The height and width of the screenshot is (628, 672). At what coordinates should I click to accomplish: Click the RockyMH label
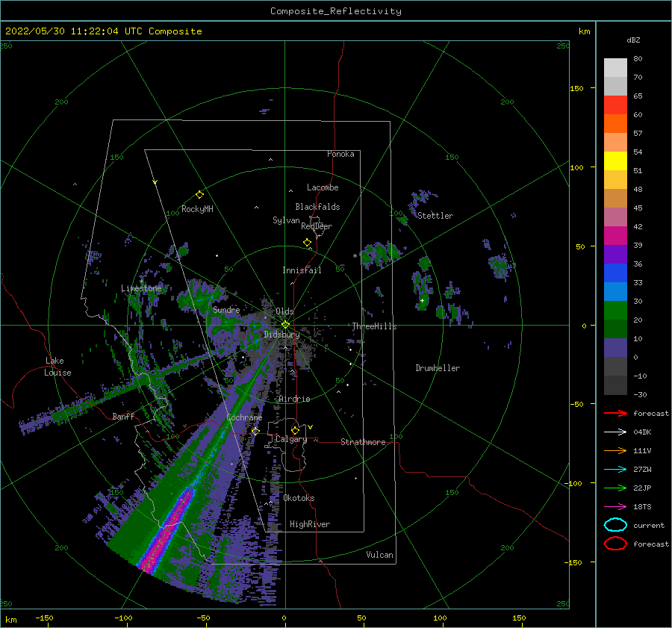tap(197, 209)
